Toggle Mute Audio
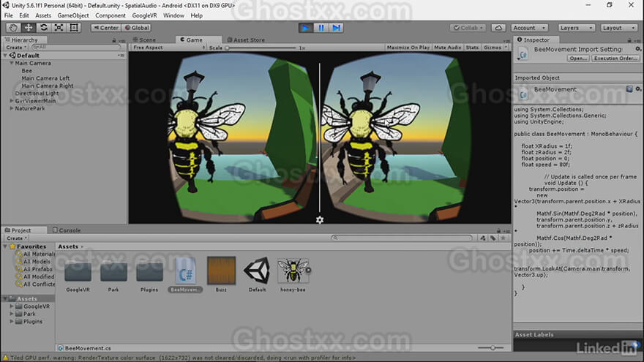This screenshot has height=362, width=644. (x=447, y=48)
